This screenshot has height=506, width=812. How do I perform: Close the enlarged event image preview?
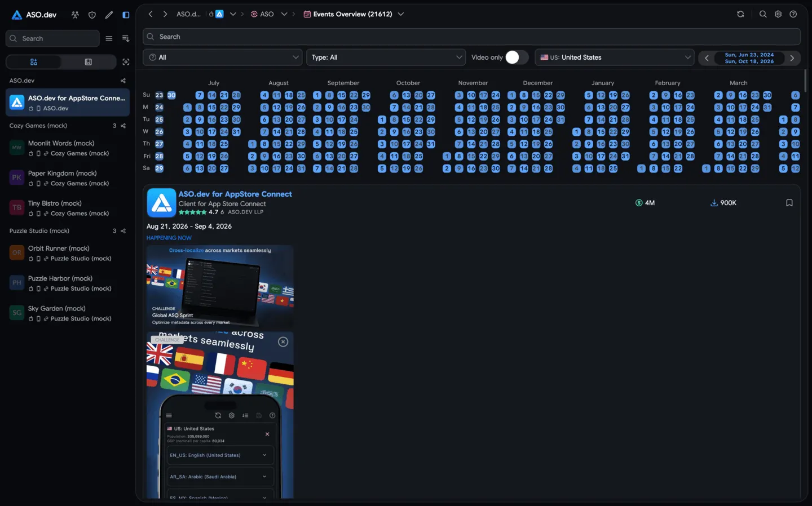283,342
